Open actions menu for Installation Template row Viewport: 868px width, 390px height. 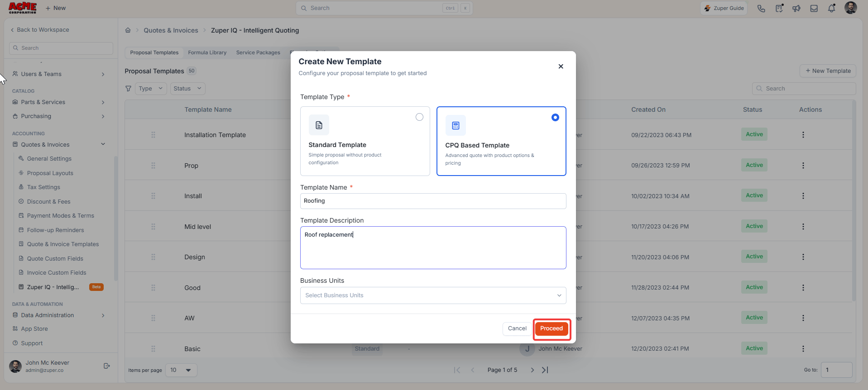click(x=803, y=135)
